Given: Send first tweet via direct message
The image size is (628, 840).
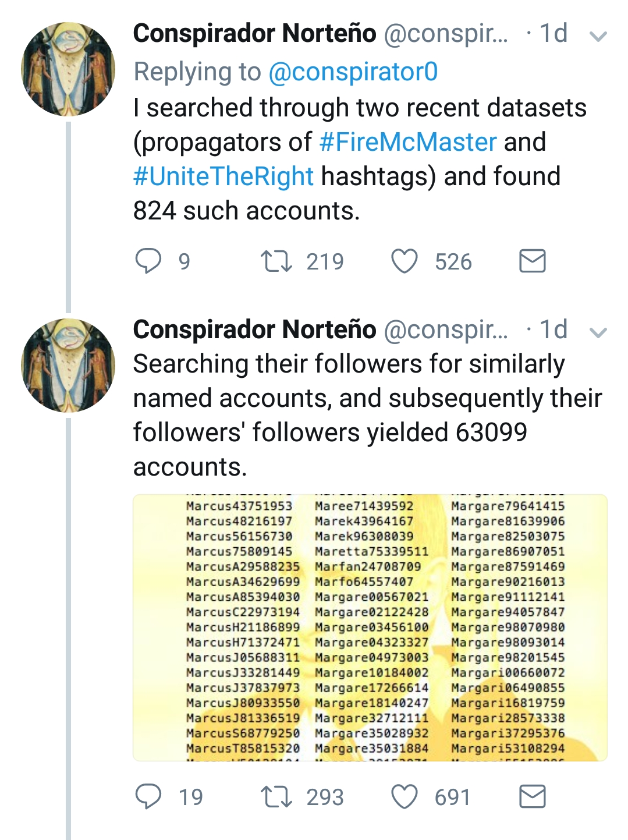Looking at the screenshot, I should point(532,261).
